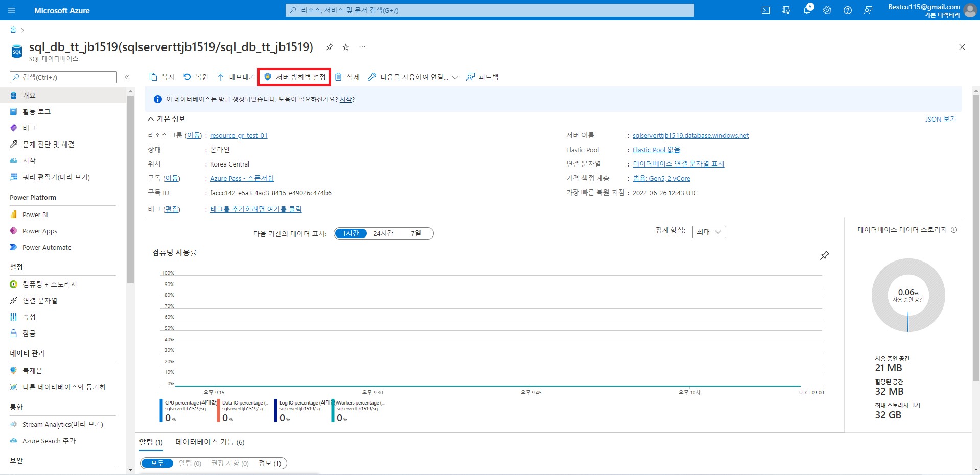Collapse the Essentials (기본 정보) section

(167, 118)
